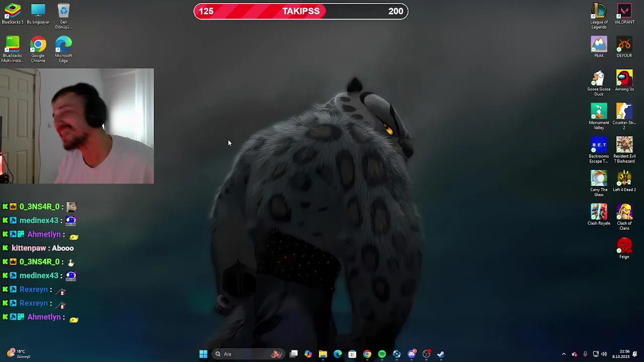Open File Explorer from the taskbar
644x362 pixels.
point(323,354)
